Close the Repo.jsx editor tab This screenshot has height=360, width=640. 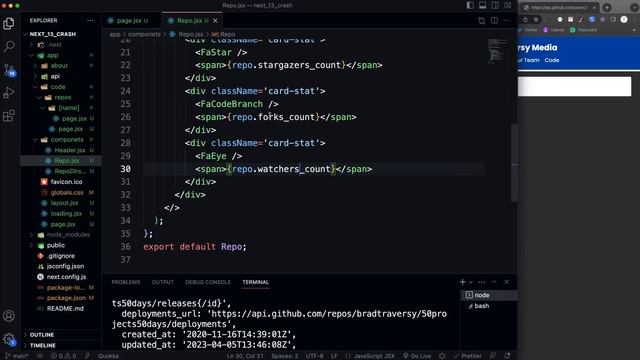[215, 20]
